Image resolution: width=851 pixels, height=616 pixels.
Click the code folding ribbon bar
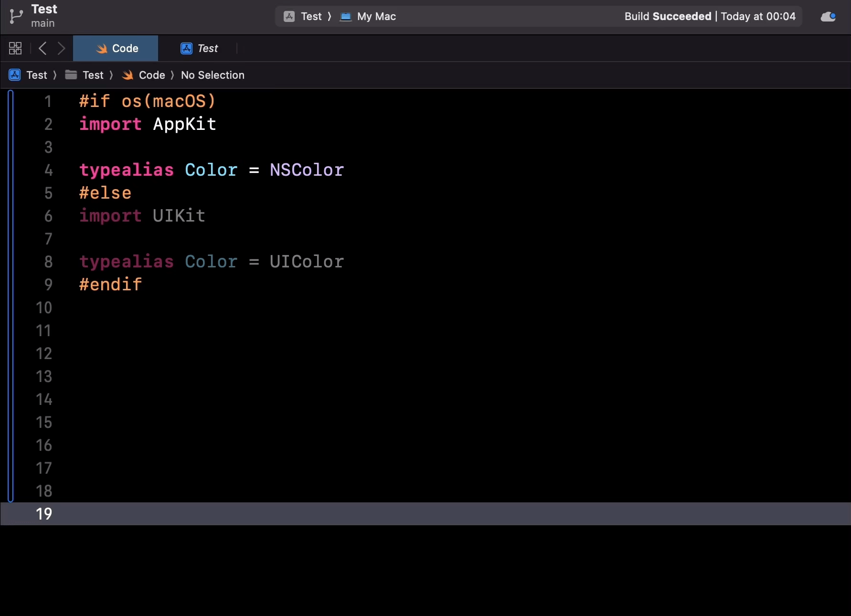[x=11, y=296]
